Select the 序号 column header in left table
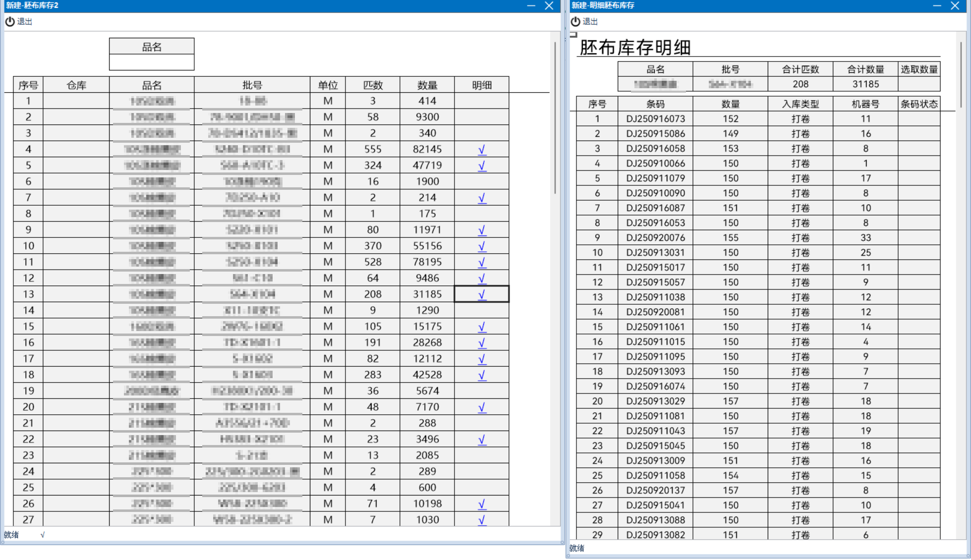Viewport: 971px width, 560px height. [28, 85]
